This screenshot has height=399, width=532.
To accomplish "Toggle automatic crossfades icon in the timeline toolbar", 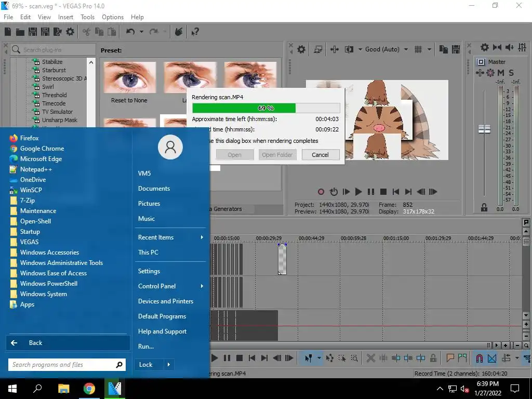I will pyautogui.click(x=492, y=358).
